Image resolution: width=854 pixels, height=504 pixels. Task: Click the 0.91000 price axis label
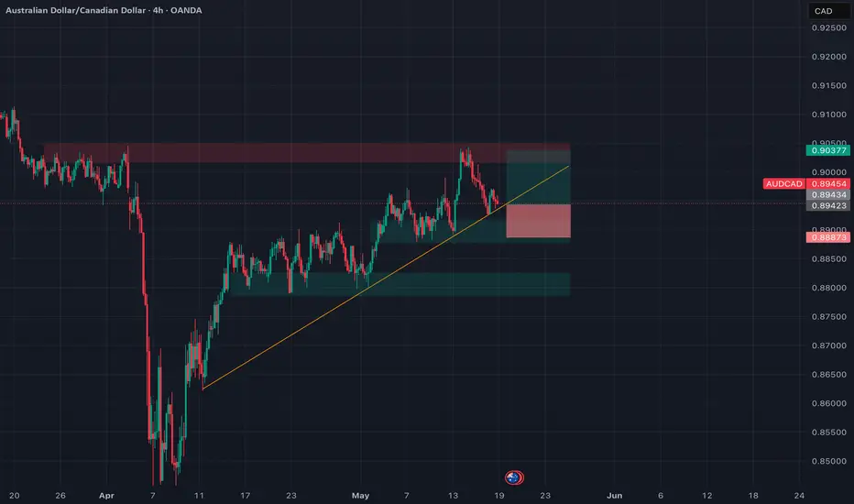(829, 115)
